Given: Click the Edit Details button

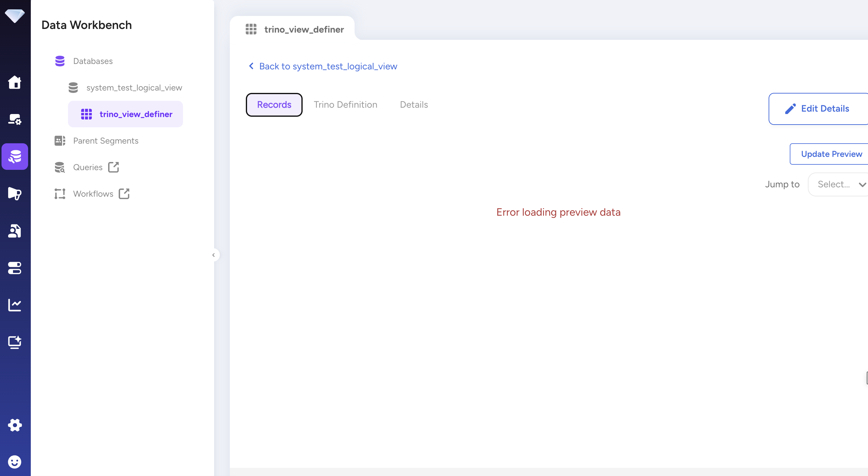Looking at the screenshot, I should (x=819, y=109).
